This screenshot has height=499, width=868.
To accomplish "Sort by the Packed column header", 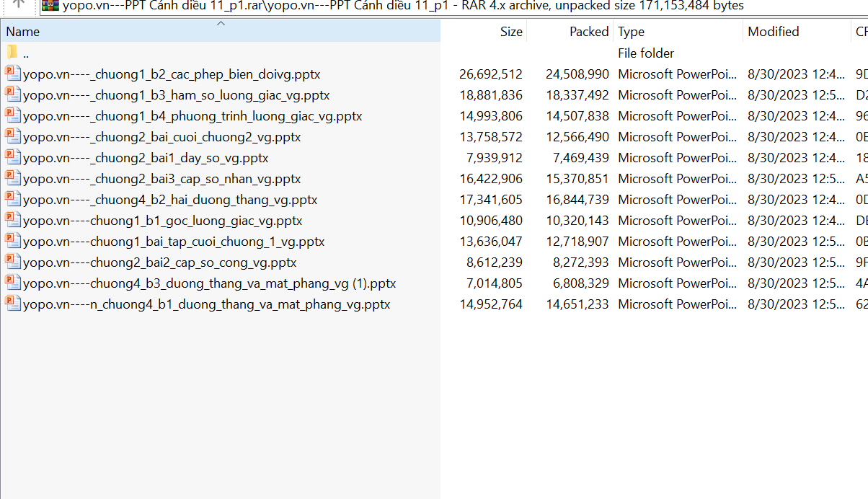I will (x=588, y=32).
